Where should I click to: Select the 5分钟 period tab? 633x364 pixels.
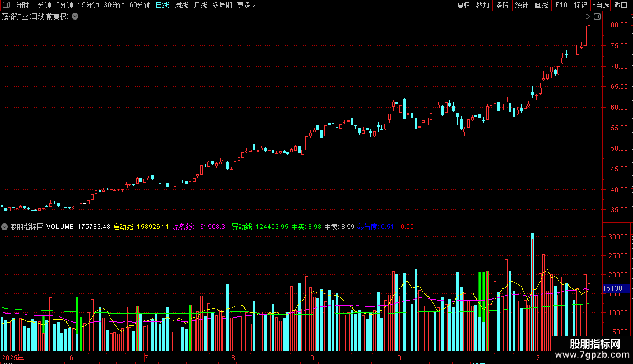64,5
